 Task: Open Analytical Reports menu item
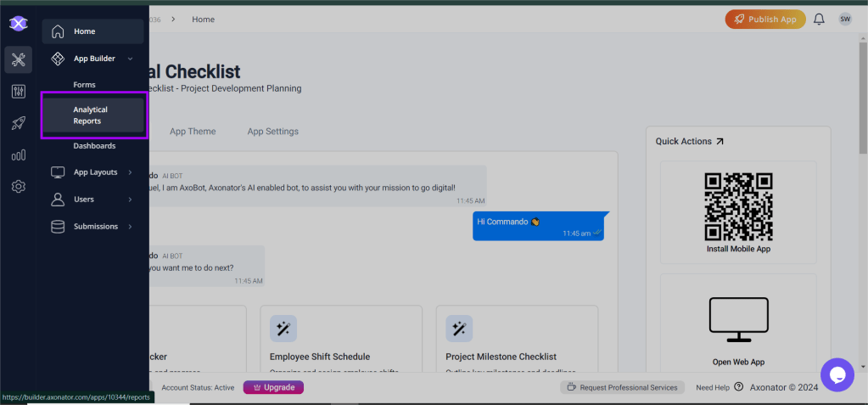tap(93, 115)
